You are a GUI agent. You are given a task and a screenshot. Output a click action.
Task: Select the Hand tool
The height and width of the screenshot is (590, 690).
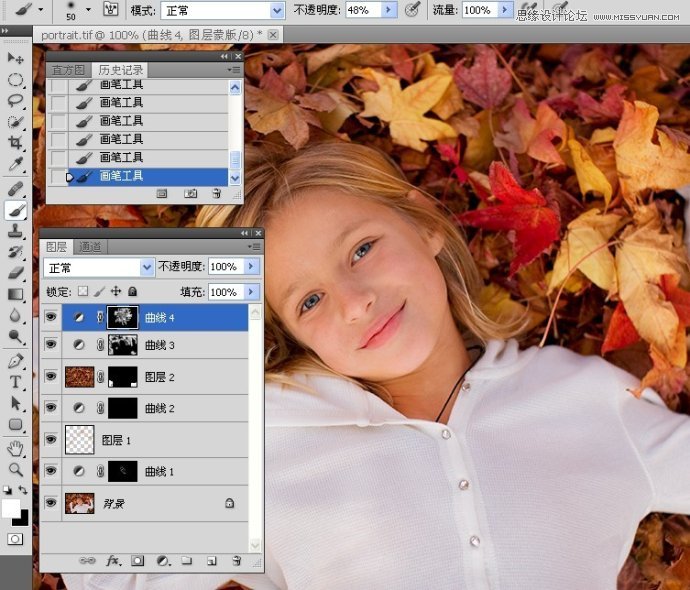pyautogui.click(x=16, y=449)
